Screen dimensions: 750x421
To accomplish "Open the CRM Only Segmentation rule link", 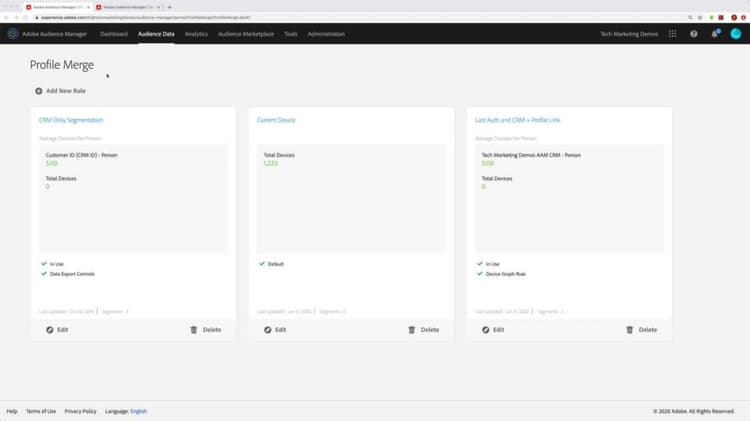I will (x=71, y=120).
